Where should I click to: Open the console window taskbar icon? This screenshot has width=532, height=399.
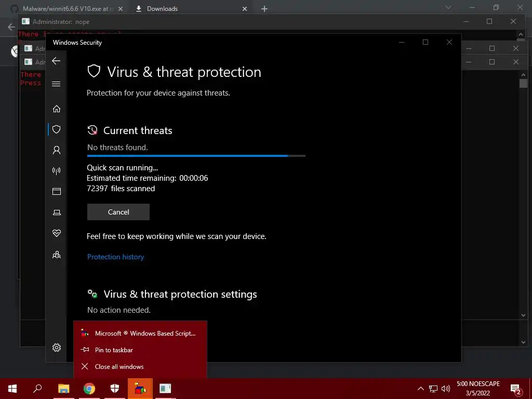[165, 389]
